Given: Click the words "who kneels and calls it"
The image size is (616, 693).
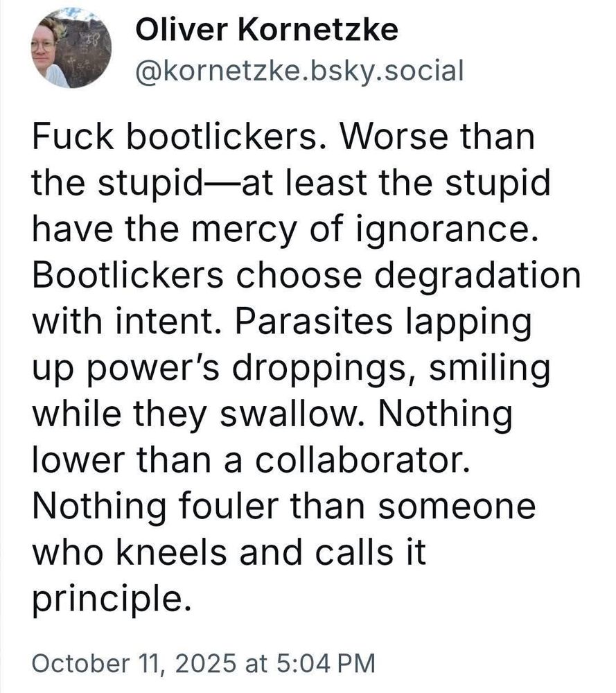Looking at the screenshot, I should click(228, 552).
